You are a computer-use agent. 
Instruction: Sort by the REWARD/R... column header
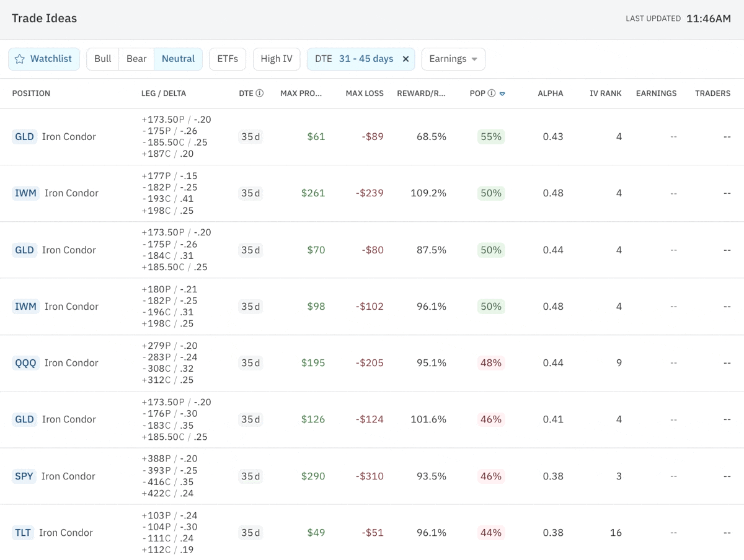coord(422,94)
